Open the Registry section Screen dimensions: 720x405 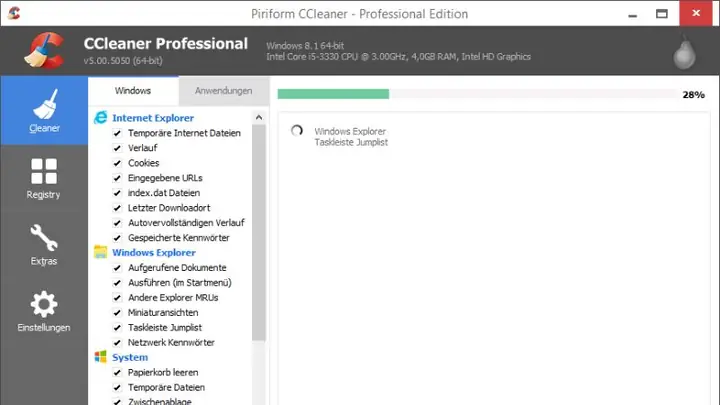[x=44, y=178]
